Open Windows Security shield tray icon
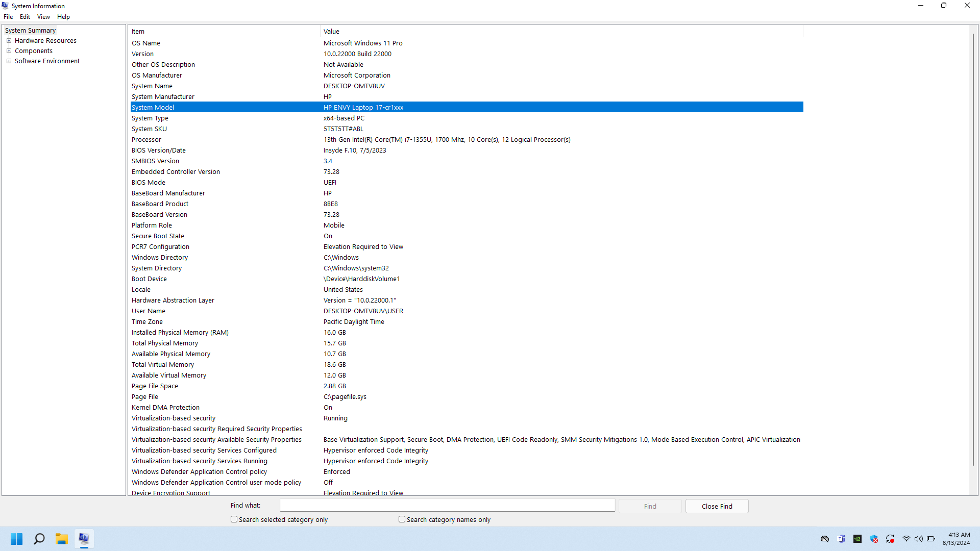The image size is (980, 551). (874, 539)
